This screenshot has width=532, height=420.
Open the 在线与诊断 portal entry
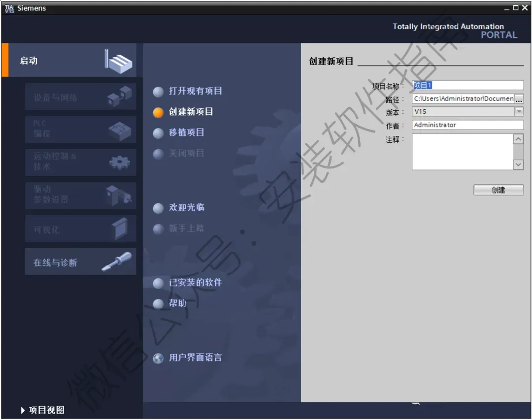click(81, 261)
